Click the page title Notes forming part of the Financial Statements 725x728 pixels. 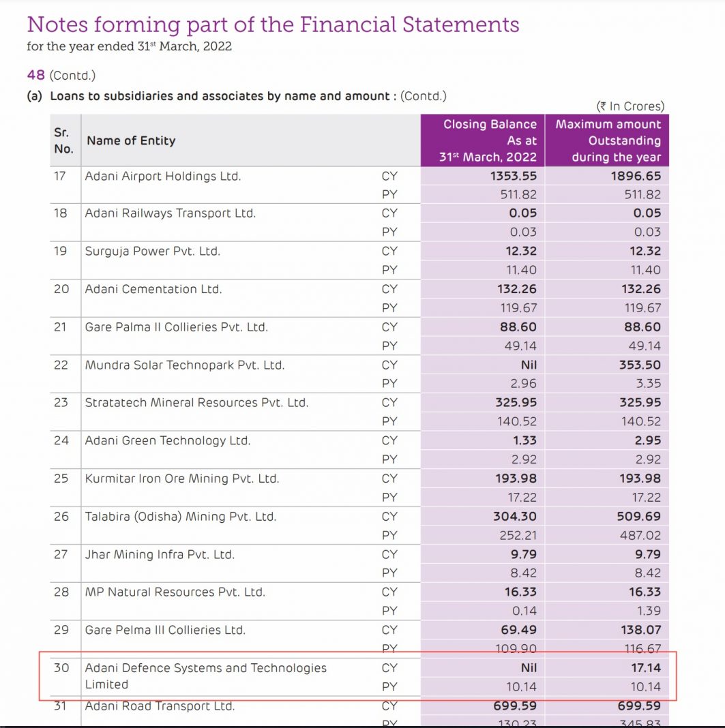273,25
